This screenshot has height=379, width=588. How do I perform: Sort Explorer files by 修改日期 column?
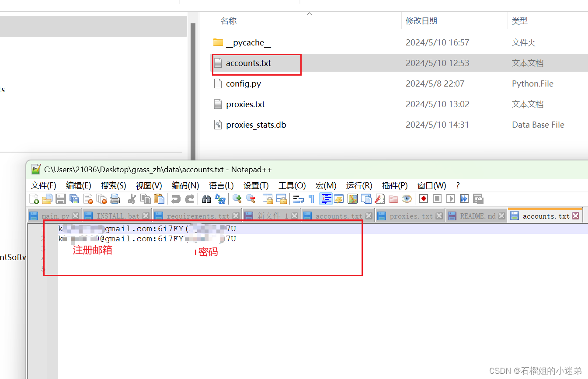(421, 21)
